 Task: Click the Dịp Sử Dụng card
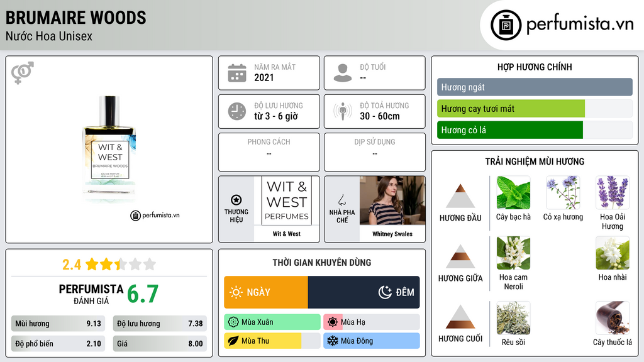375,152
